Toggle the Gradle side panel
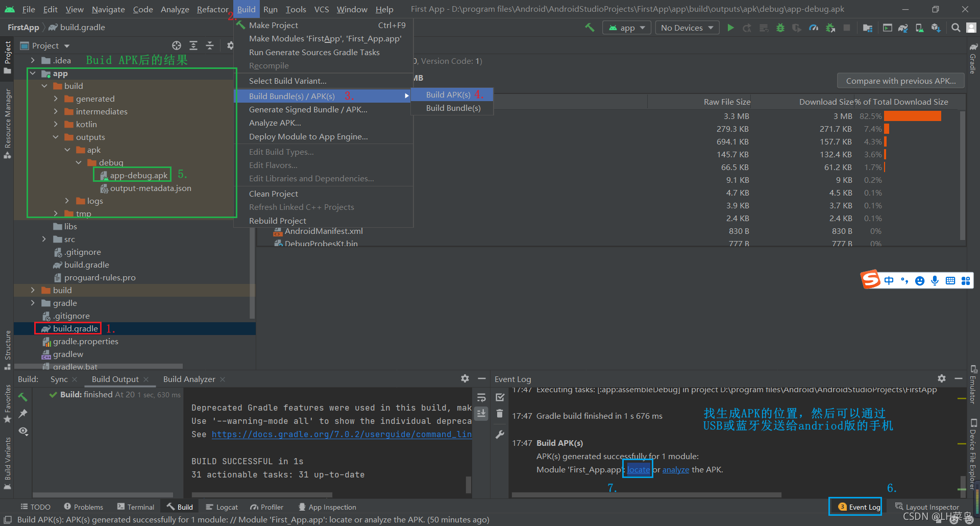Image resolution: width=980 pixels, height=526 pixels. pyautogui.click(x=973, y=58)
